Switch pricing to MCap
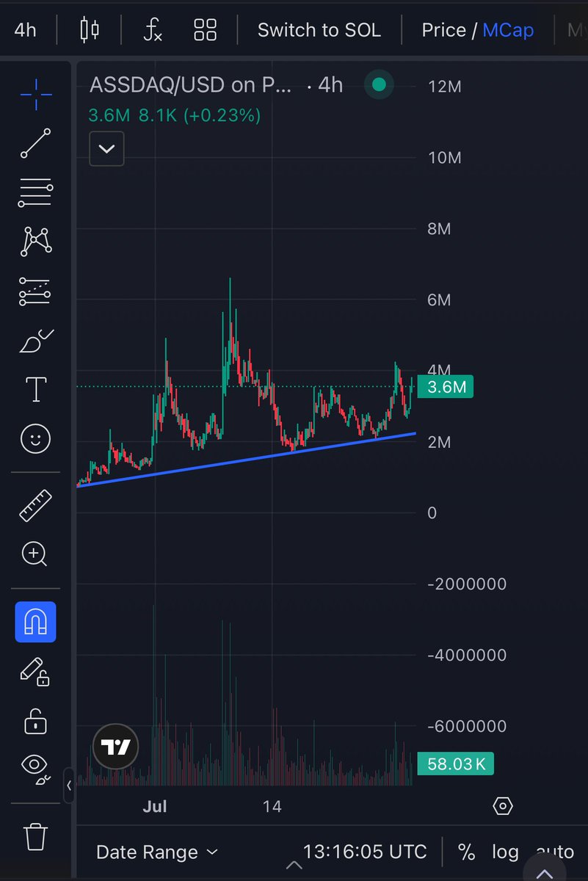 tap(509, 30)
